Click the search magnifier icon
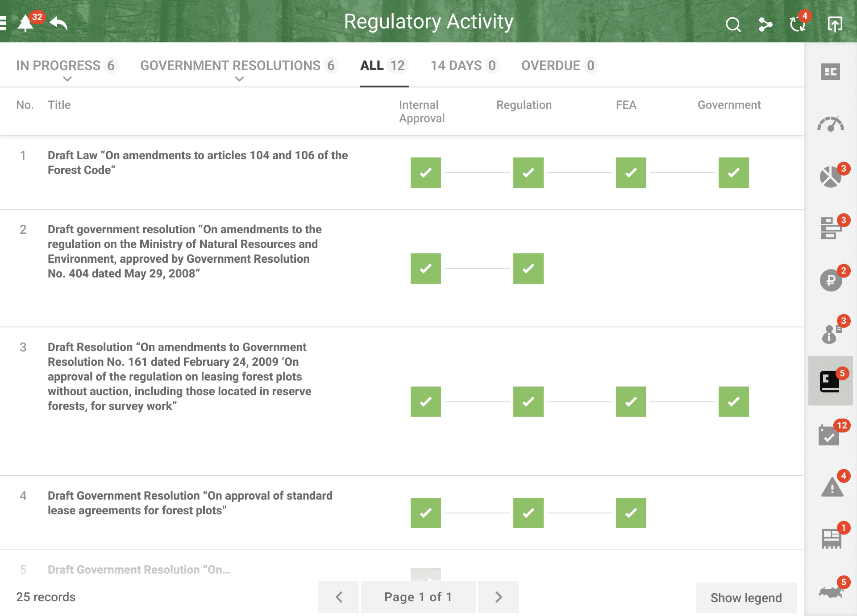The width and height of the screenshot is (857, 616). 732,25
